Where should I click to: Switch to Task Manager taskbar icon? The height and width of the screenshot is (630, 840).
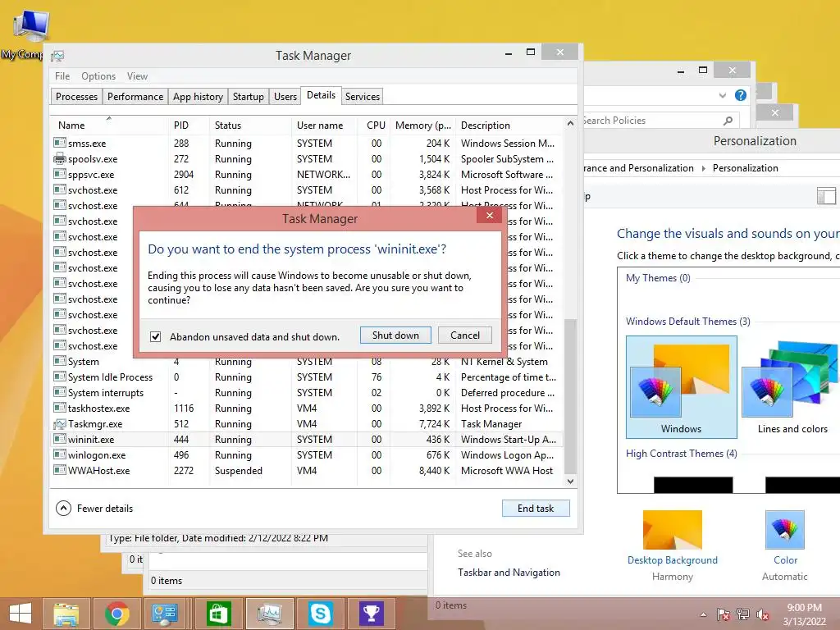click(x=269, y=614)
